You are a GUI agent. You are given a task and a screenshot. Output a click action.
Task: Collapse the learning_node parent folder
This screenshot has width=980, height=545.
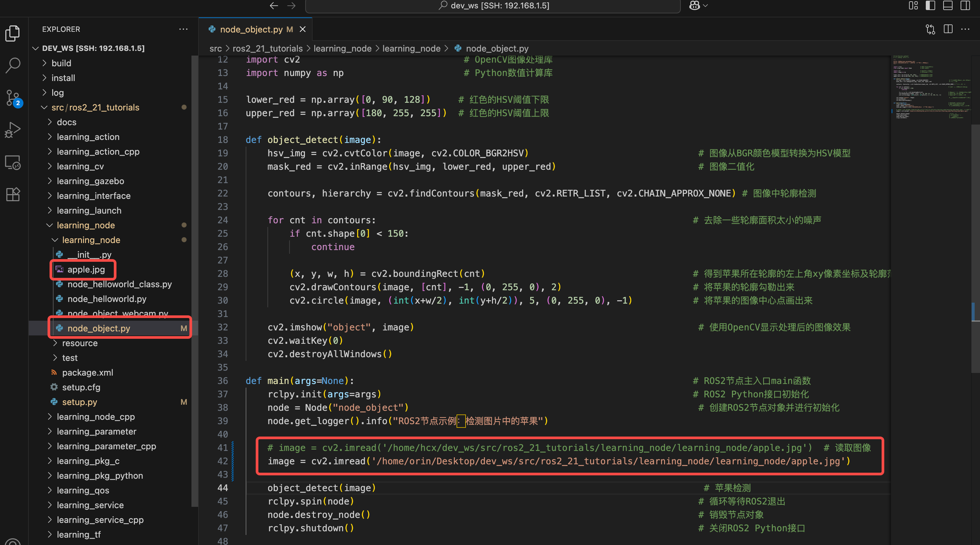point(86,225)
